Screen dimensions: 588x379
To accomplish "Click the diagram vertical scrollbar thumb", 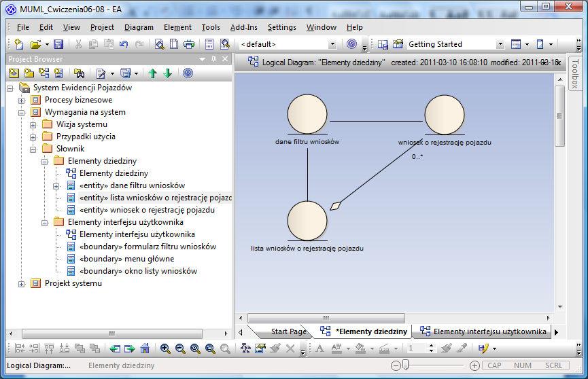I will tap(559, 116).
